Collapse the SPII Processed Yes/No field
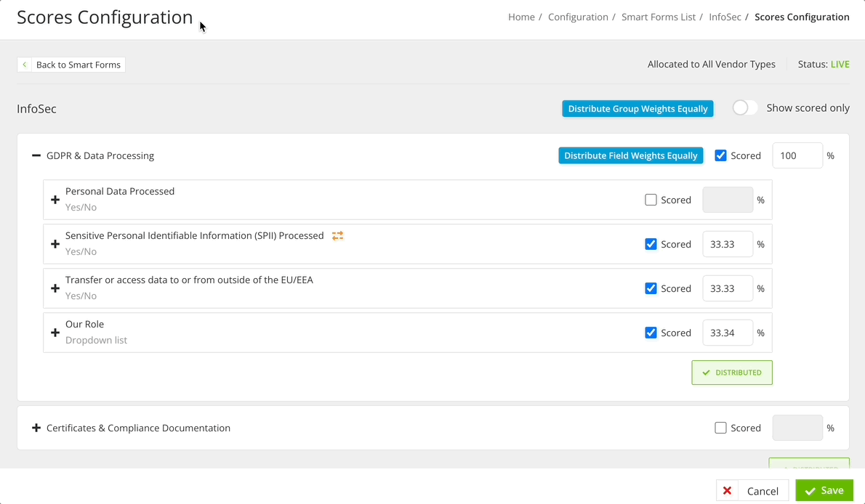Image resolution: width=865 pixels, height=504 pixels. pos(55,243)
